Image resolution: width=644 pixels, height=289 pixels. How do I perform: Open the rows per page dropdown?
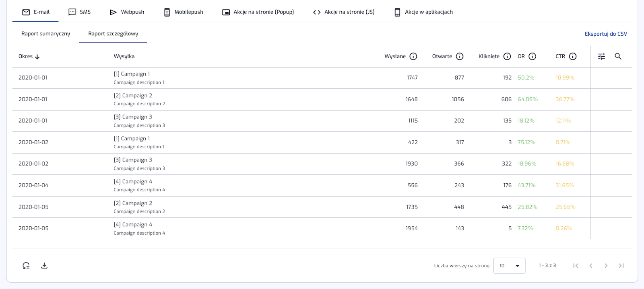509,266
